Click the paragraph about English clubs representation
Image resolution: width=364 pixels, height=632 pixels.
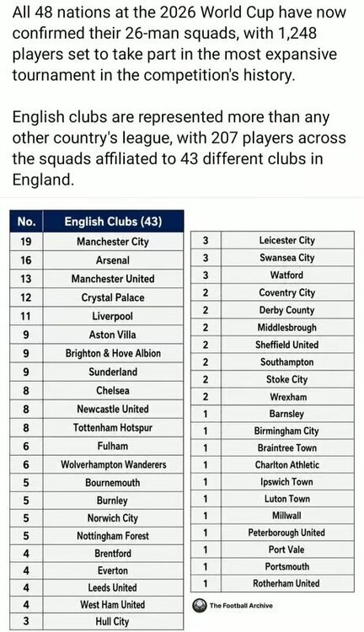[x=179, y=148]
